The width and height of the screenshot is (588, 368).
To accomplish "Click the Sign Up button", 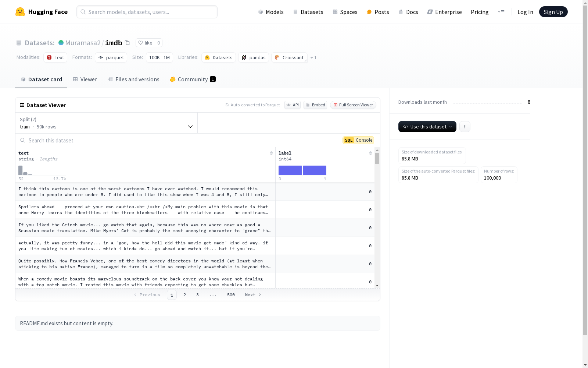I will point(553,12).
